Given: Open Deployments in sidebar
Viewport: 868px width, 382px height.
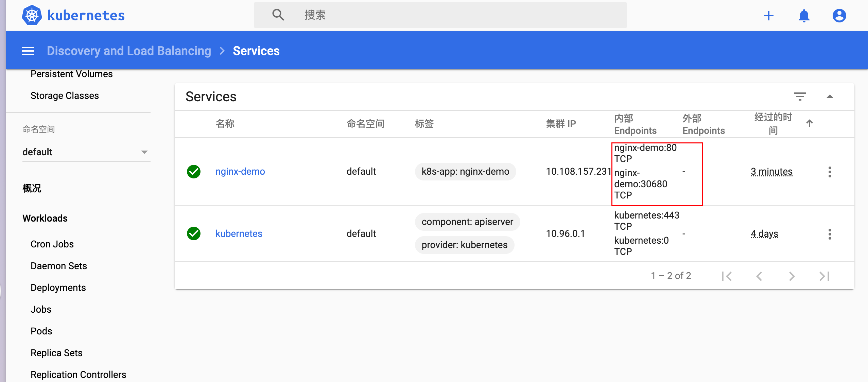Looking at the screenshot, I should click(x=58, y=288).
